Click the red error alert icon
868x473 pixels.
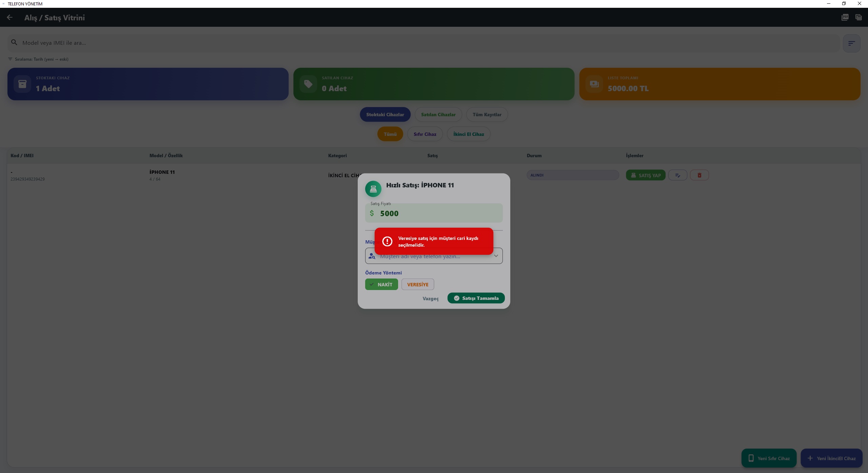click(x=387, y=241)
